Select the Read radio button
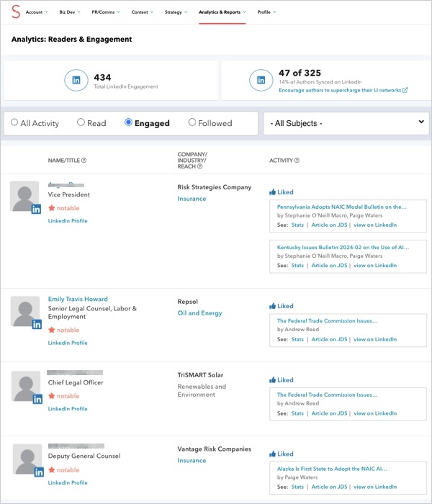This screenshot has height=504, width=432. click(x=81, y=123)
